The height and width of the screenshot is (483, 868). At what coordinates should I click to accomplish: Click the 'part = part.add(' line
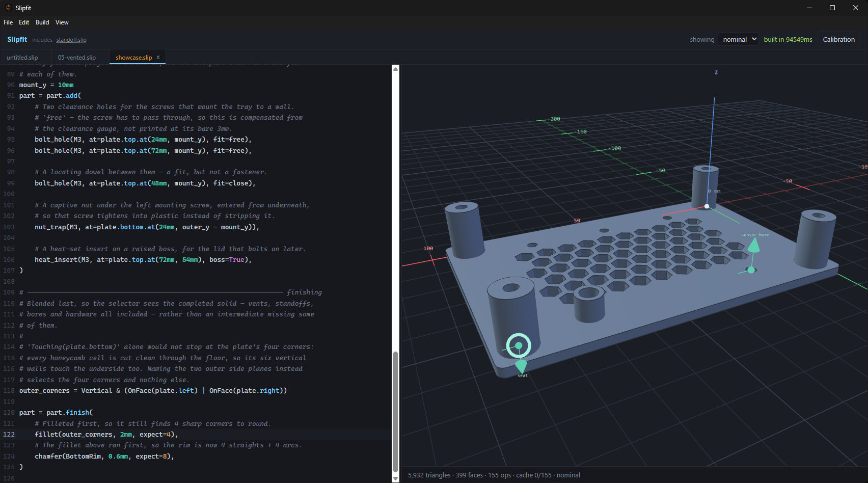point(50,96)
